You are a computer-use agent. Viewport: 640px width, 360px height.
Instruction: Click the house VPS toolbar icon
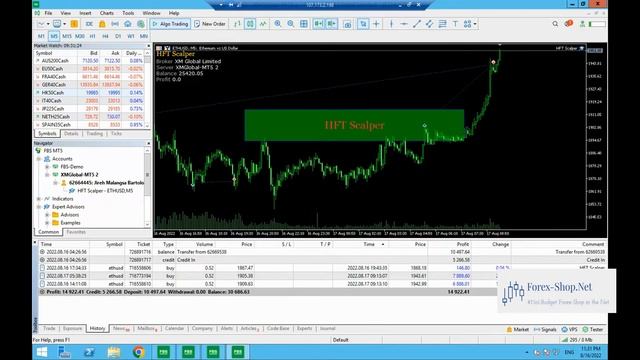[x=128, y=24]
